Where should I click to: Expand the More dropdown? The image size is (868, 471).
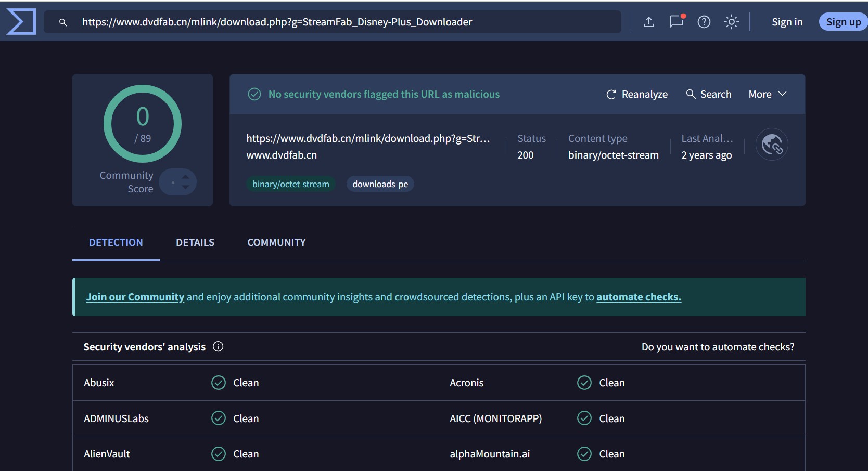tap(768, 94)
